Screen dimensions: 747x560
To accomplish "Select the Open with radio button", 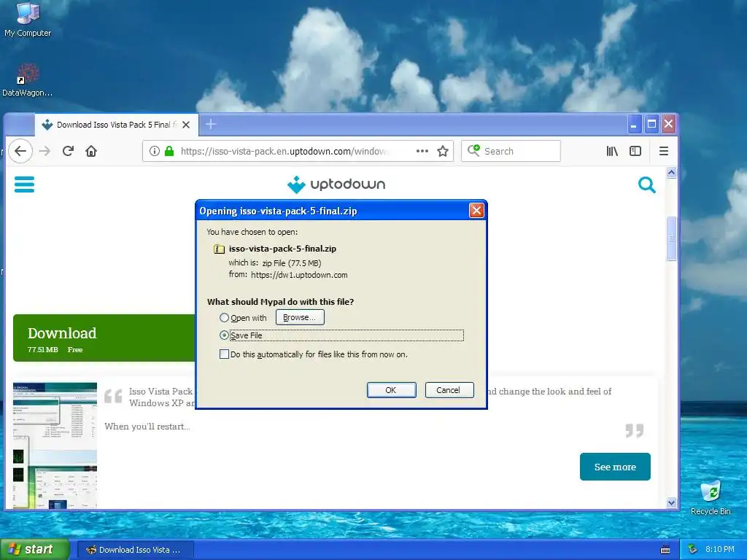I will (x=224, y=318).
